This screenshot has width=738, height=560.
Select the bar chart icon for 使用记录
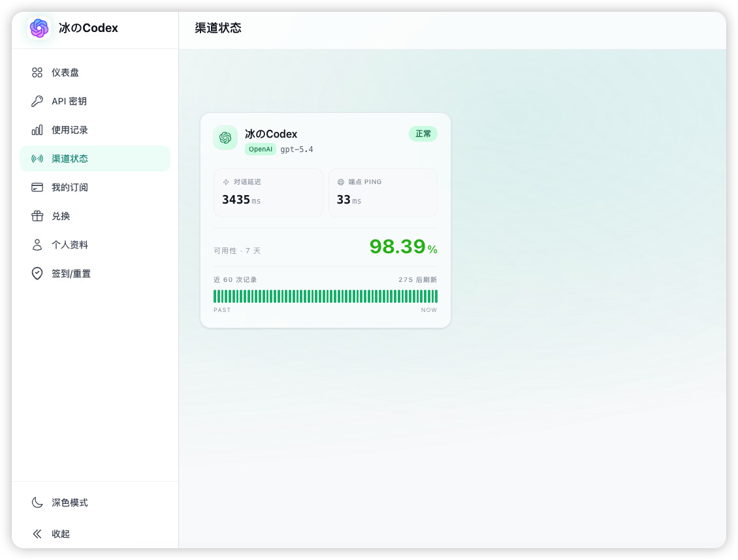[37, 130]
